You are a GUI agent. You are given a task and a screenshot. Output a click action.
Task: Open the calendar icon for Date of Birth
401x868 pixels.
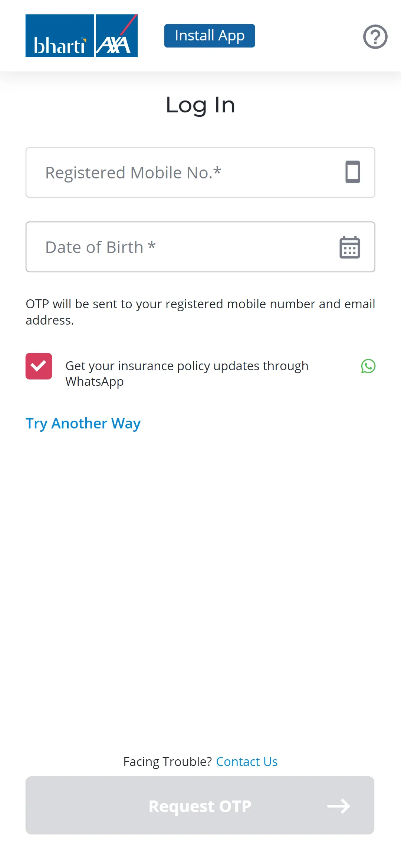350,247
